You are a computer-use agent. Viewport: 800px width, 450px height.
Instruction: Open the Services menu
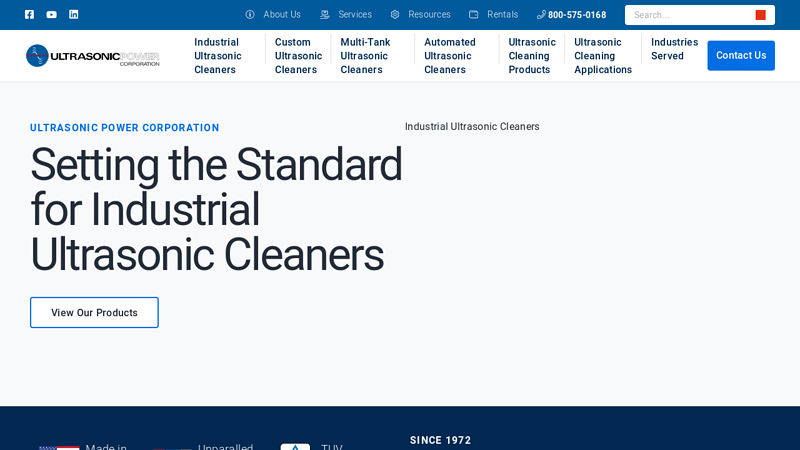pos(355,15)
